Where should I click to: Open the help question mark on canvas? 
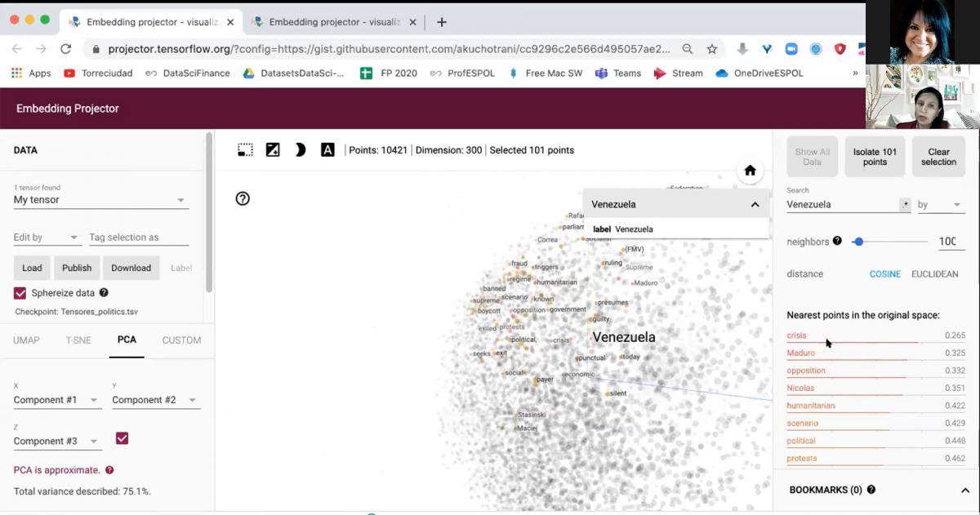[243, 198]
